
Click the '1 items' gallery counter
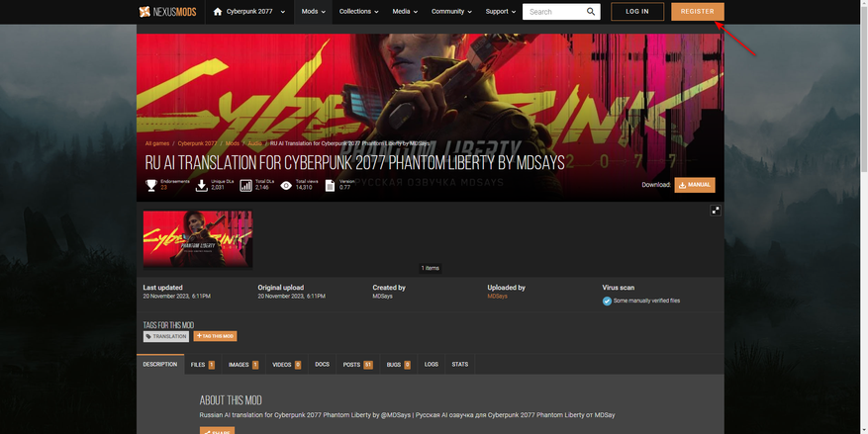coord(431,268)
